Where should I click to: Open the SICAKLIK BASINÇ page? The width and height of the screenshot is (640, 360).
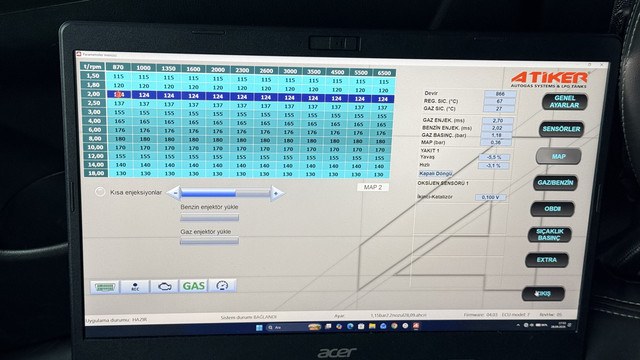[549, 235]
